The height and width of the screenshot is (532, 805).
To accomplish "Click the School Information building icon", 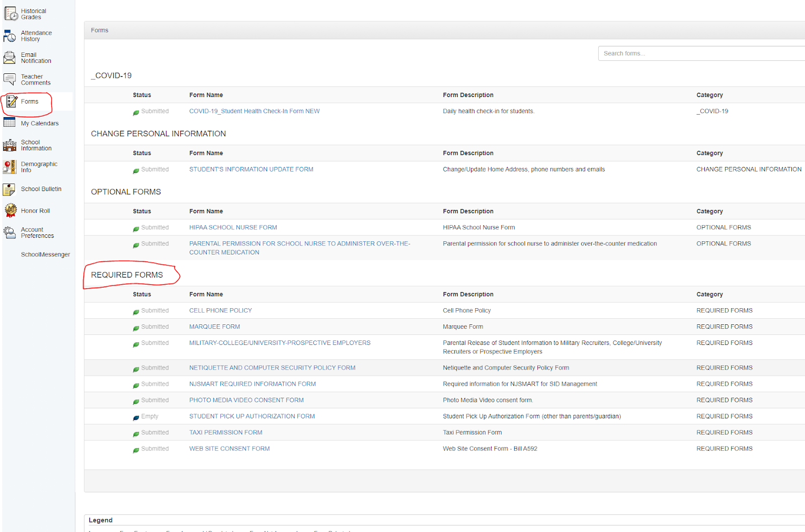I will 10,145.
